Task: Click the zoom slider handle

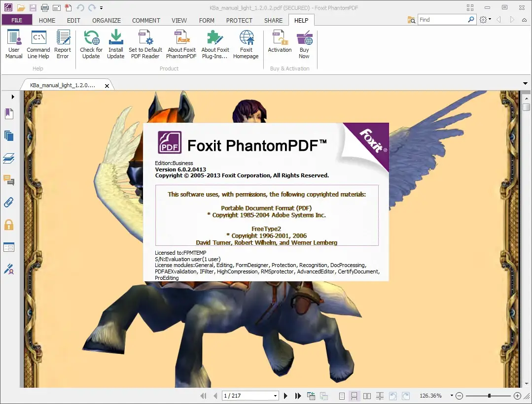Action: point(489,396)
